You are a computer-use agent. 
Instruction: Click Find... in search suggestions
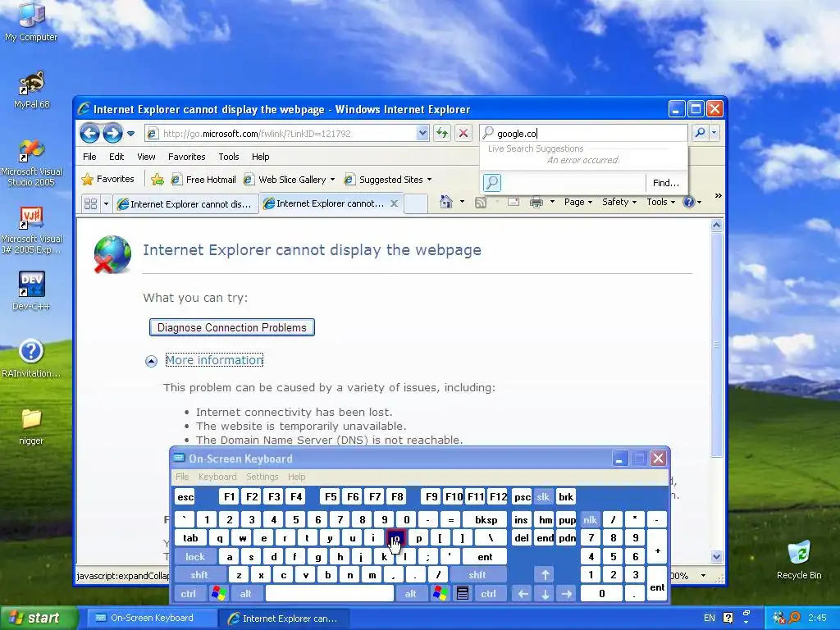666,183
